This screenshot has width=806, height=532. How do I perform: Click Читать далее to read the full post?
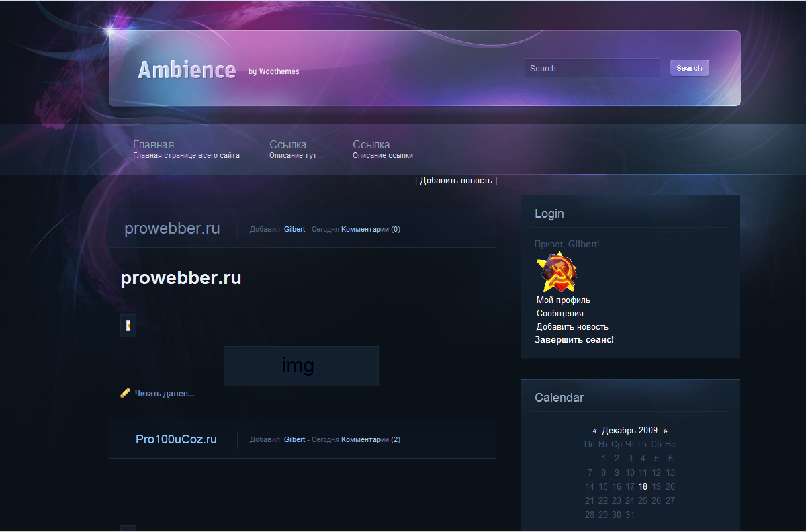coord(165,394)
